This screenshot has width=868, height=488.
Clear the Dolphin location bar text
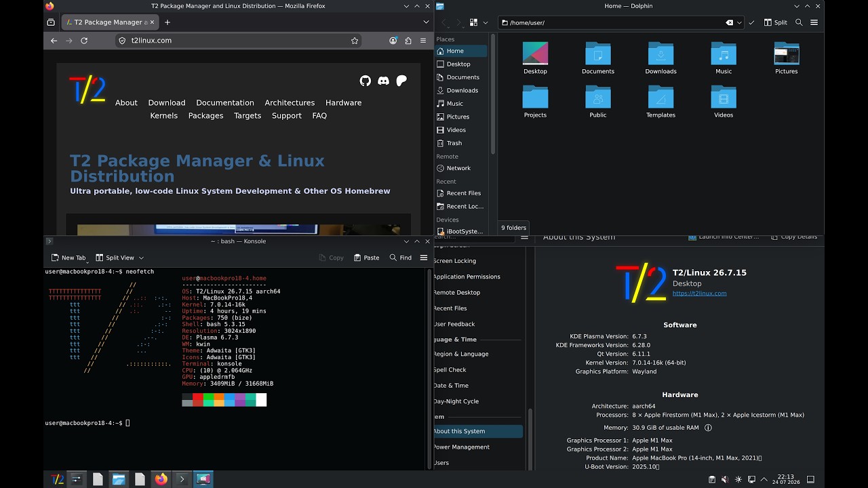point(729,22)
